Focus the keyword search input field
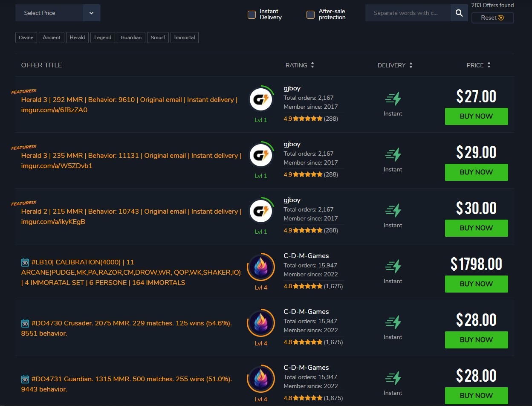This screenshot has width=532, height=406. (408, 13)
